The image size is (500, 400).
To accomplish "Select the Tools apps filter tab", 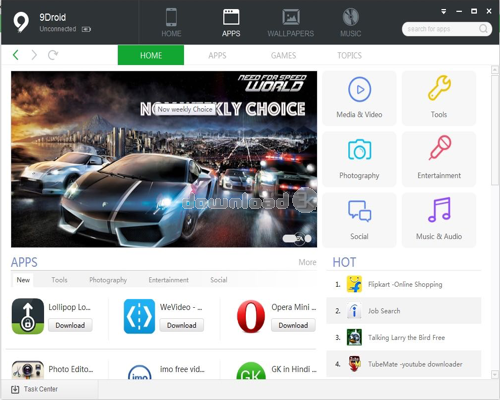I will click(59, 280).
